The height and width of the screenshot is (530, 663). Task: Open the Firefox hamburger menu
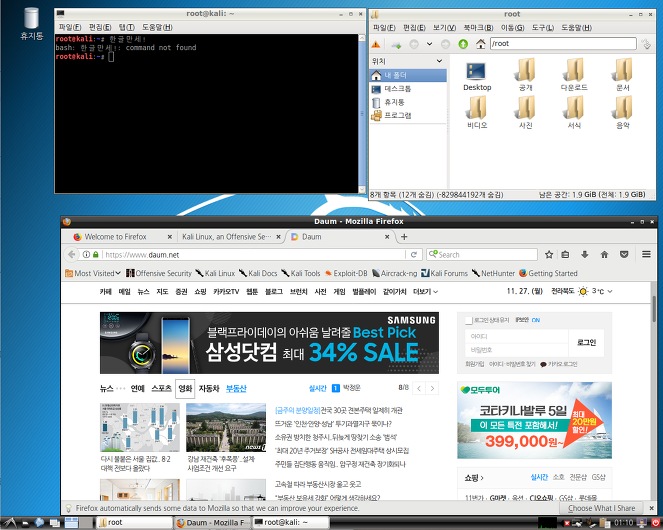tap(646, 255)
